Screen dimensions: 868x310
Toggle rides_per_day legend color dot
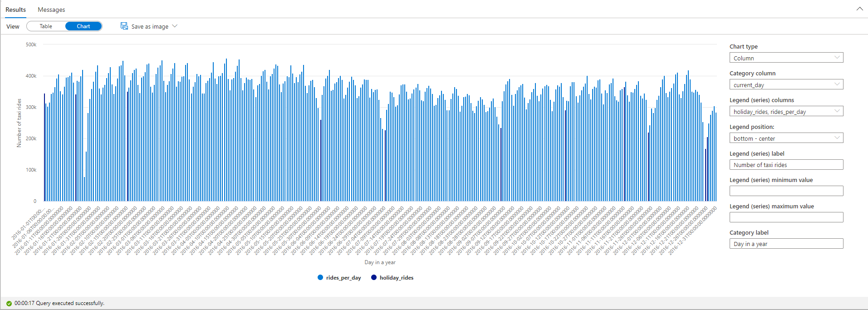click(x=320, y=278)
